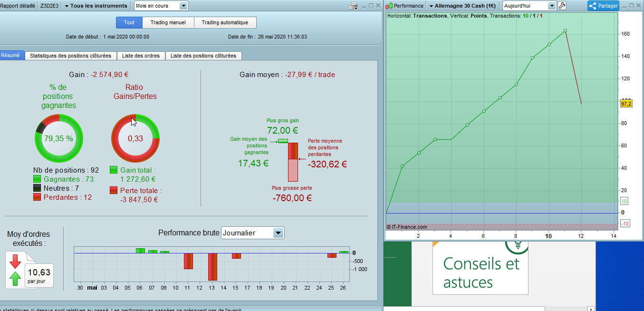The height and width of the screenshot is (311, 644).
Task: Click the 06 mai green gain bar
Action: (140, 251)
